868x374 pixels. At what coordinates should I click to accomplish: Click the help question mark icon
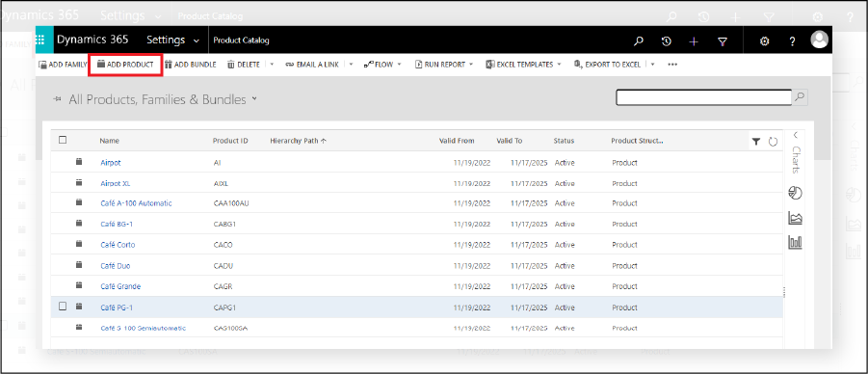pos(792,41)
